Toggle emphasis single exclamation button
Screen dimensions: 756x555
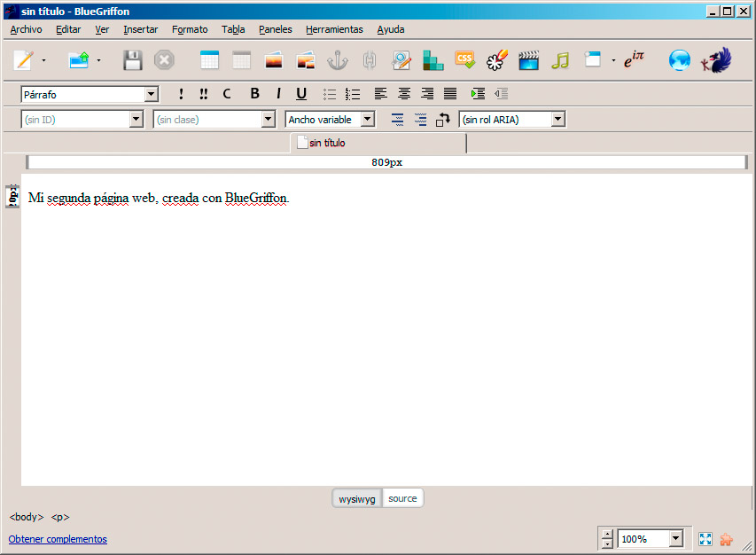(x=181, y=94)
